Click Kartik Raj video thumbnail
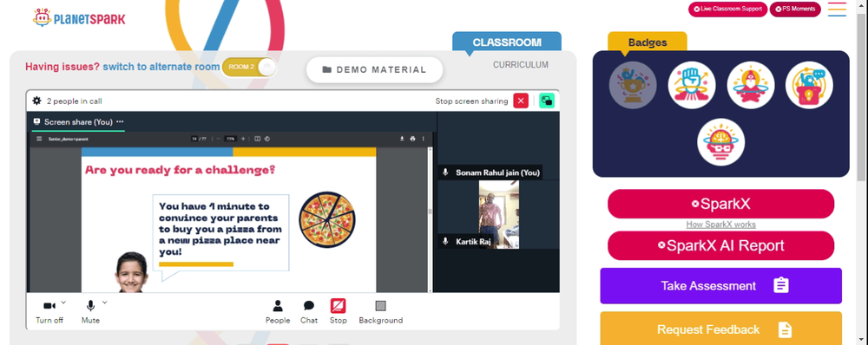Viewport: 868px width, 345px height. [x=499, y=214]
